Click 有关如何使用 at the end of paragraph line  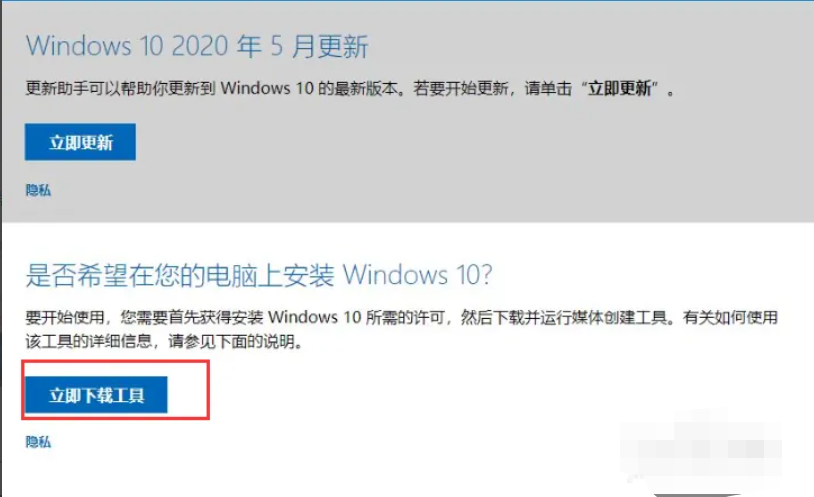coord(730,317)
